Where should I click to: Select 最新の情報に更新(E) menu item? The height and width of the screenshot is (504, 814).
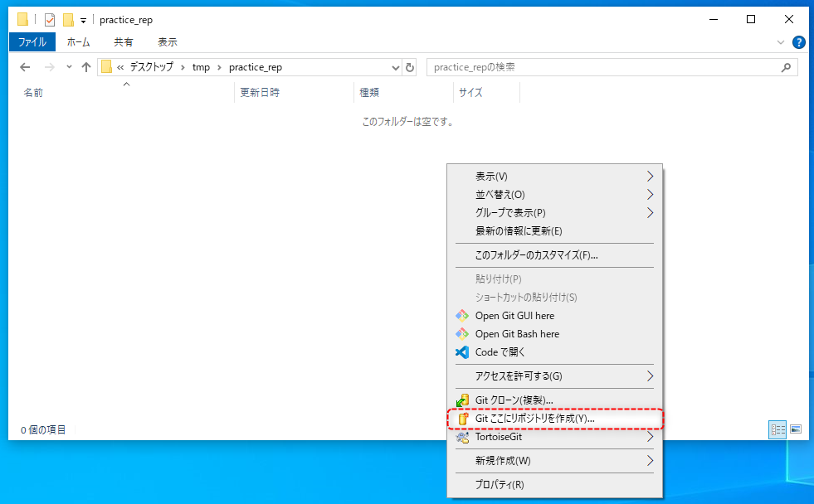click(554, 231)
